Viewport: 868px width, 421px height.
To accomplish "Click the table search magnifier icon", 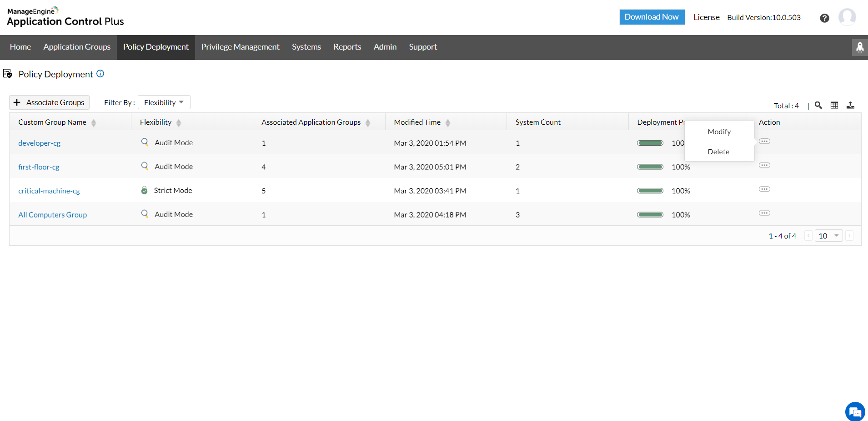I will click(x=818, y=105).
